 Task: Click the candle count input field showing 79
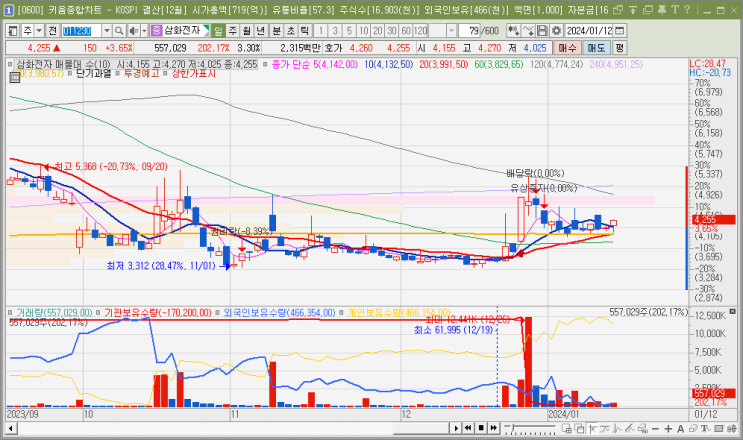click(469, 31)
